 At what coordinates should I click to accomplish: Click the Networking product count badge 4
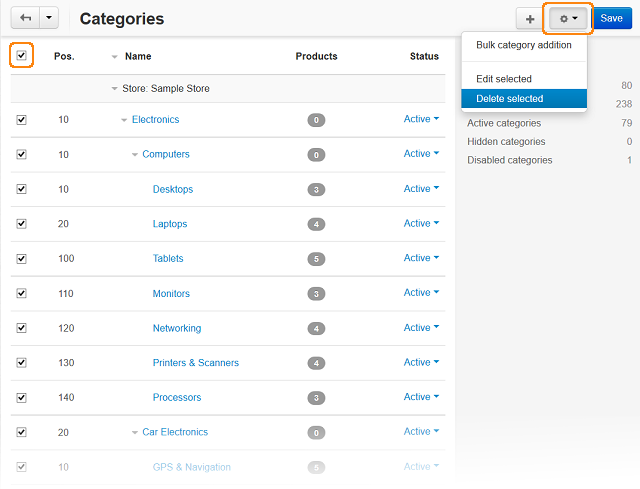316,329
